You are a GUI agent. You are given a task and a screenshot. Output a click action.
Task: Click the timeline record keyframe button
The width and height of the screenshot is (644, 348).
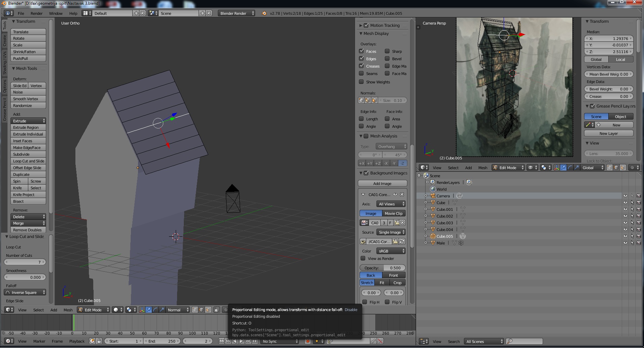307,341
